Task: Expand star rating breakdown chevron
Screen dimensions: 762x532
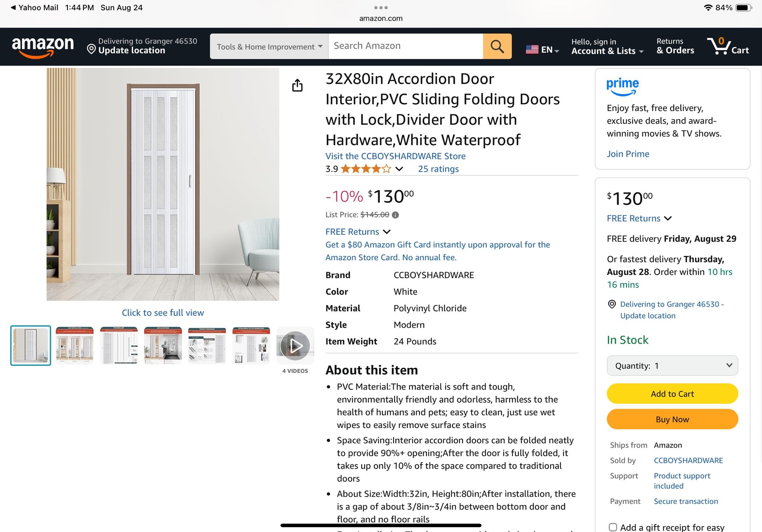Action: [x=399, y=169]
